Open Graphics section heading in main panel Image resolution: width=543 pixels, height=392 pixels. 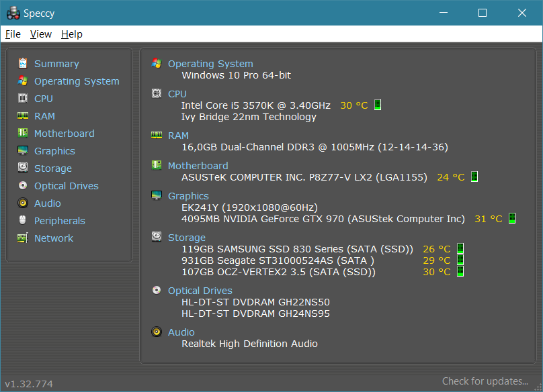[x=188, y=196]
